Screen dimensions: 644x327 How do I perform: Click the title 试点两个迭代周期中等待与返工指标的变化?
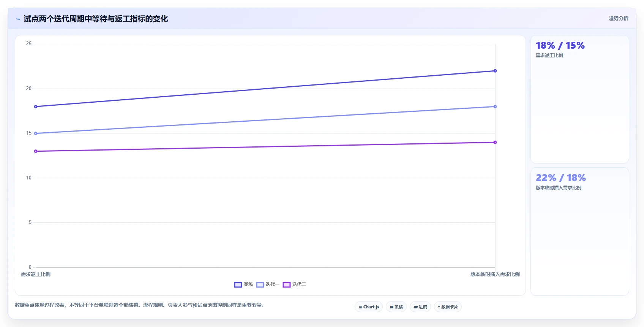click(96, 19)
